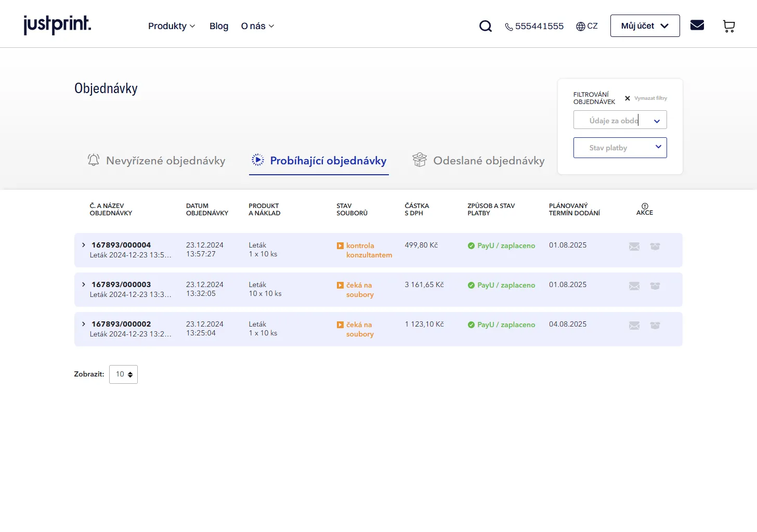Call phone number 555441555
757x532 pixels.
[534, 26]
